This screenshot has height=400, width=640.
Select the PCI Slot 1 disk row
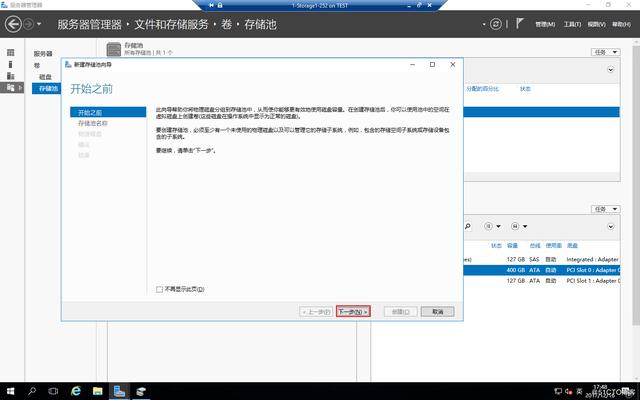pos(542,281)
